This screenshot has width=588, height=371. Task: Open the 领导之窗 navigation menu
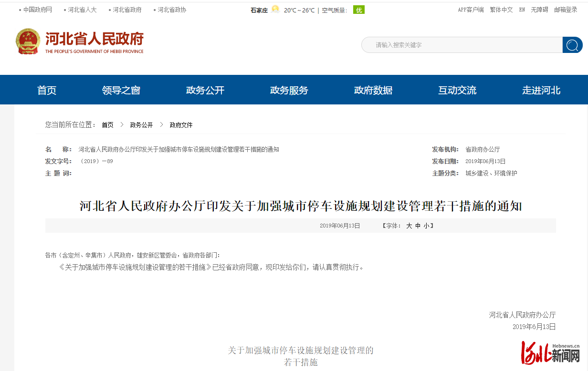click(121, 90)
